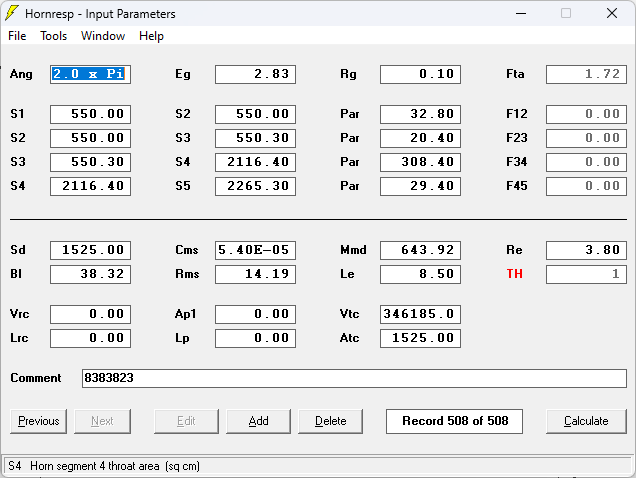Click the red TH label
Viewport: 636px width, 478px height.
514,274
